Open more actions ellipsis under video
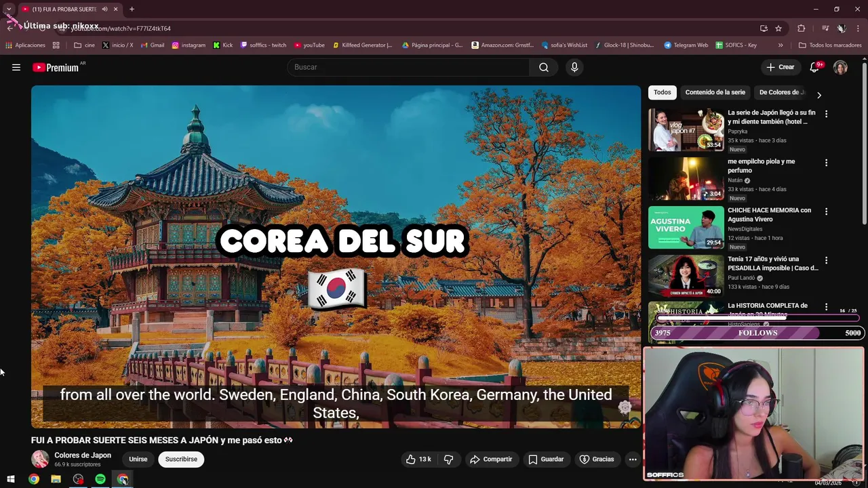868x488 pixels. (633, 459)
